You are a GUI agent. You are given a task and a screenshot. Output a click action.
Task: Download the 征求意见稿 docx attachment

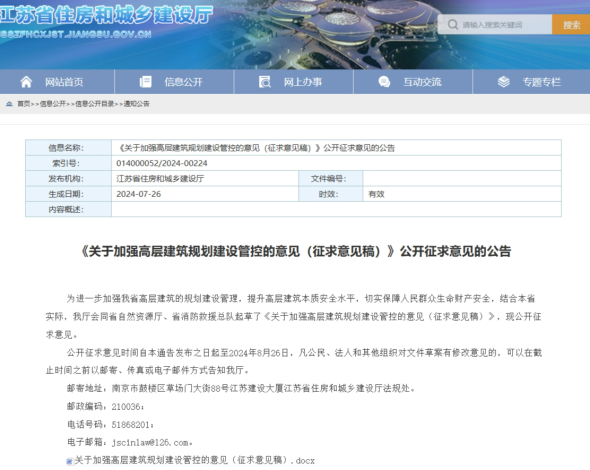point(194,460)
